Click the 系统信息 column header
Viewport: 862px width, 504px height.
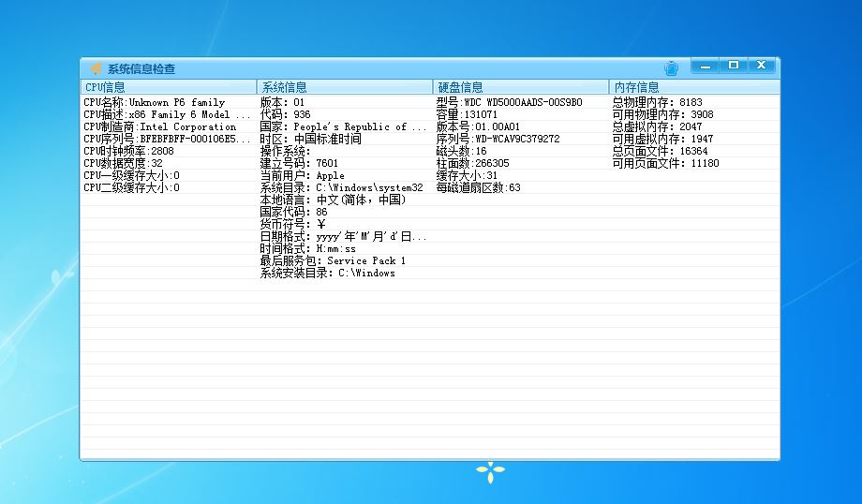[345, 87]
